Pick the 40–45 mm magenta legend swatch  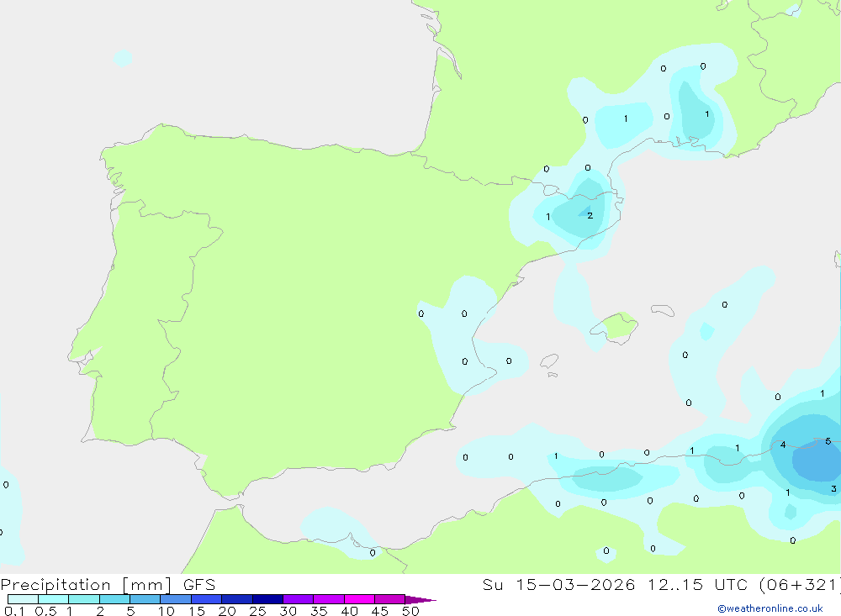tap(359, 599)
